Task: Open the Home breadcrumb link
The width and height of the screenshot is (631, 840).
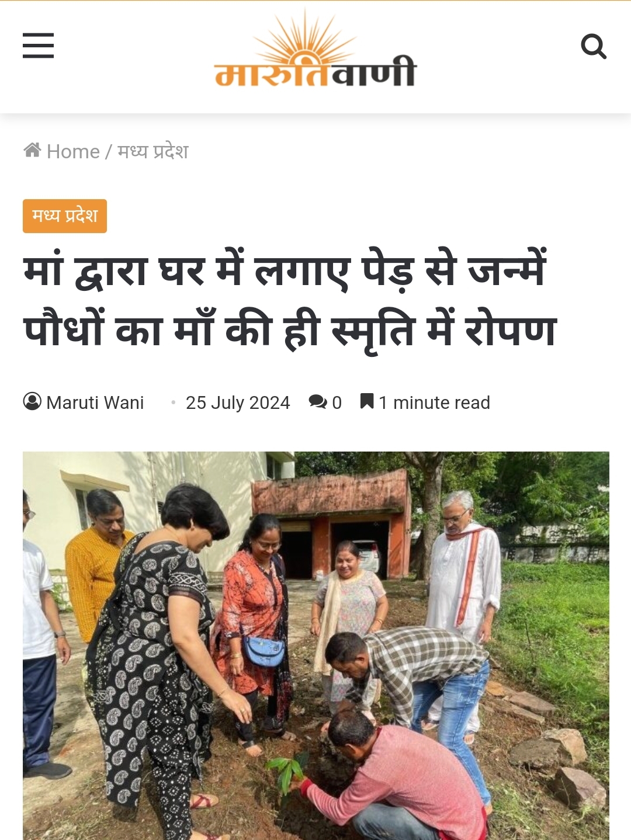Action: (73, 151)
